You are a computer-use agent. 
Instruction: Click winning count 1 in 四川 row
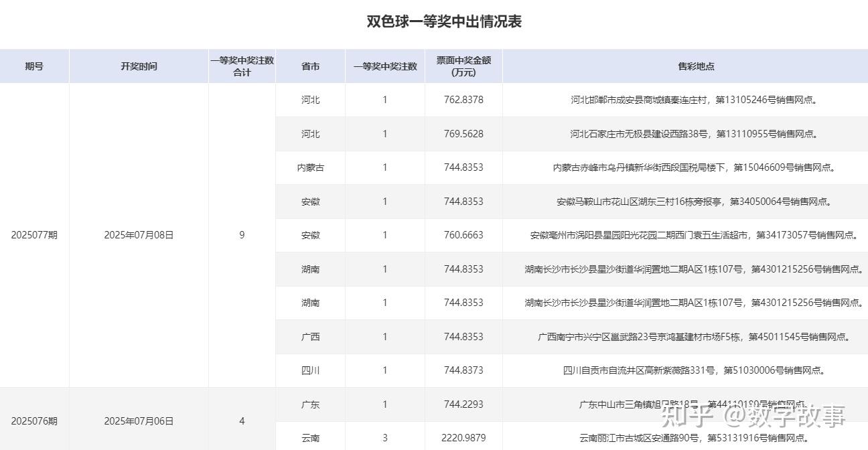(385, 370)
